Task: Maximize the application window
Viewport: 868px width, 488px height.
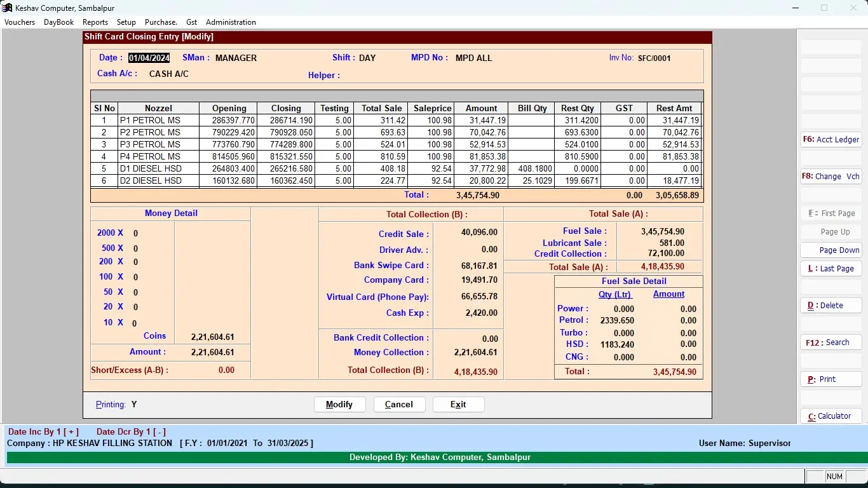Action: pyautogui.click(x=824, y=8)
